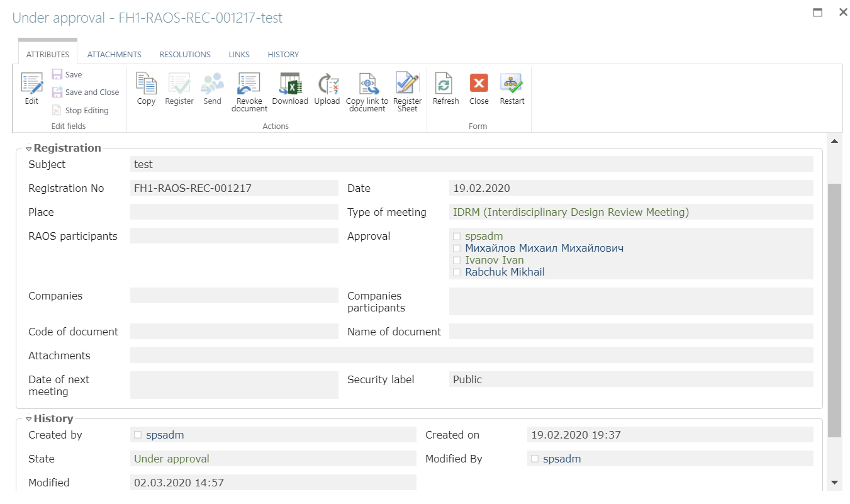The width and height of the screenshot is (850, 504).
Task: Tick the checkbox beside Rabchuk Mikhail
Action: (457, 272)
